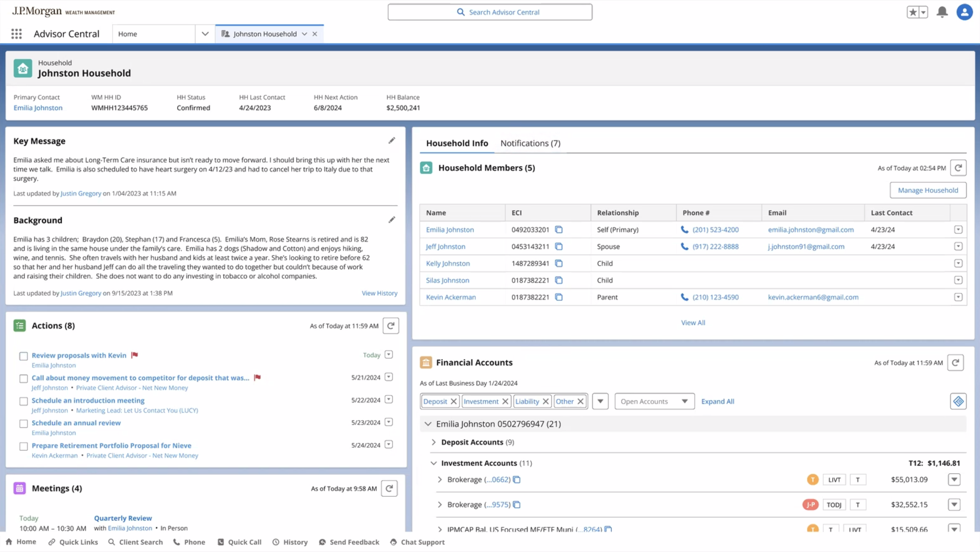The width and height of the screenshot is (980, 552).
Task: Expand the Brokerage 9575 account row
Action: (x=440, y=505)
